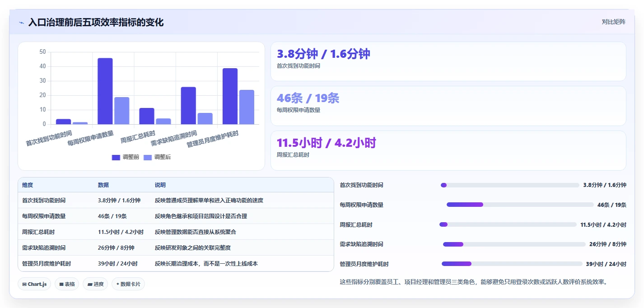Click the 11.5小时 / 4.2小时 data card

(448, 150)
